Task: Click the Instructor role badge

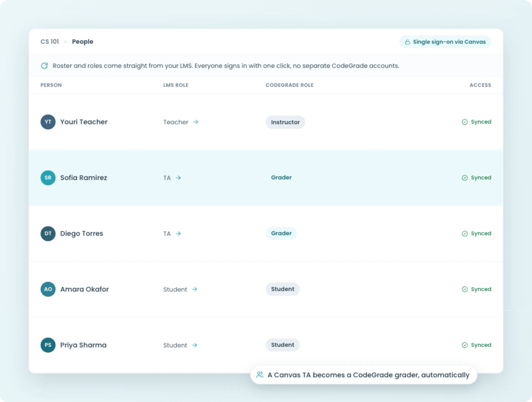Action: click(x=285, y=122)
